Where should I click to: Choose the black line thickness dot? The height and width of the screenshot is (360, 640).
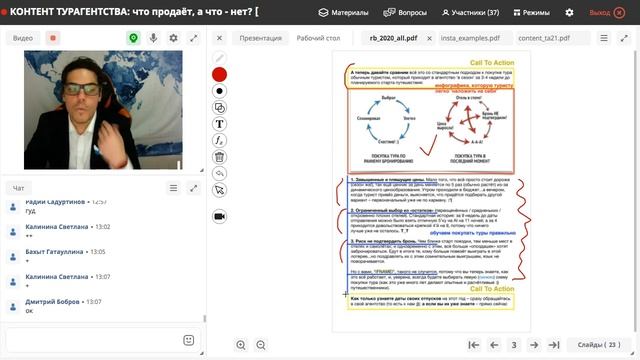click(x=219, y=91)
